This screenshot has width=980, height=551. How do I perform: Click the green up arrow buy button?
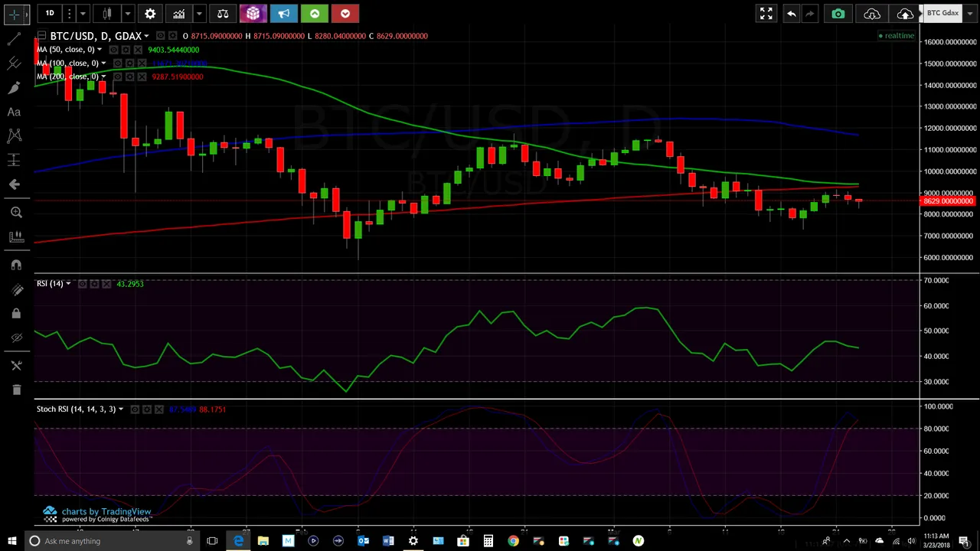pos(314,14)
